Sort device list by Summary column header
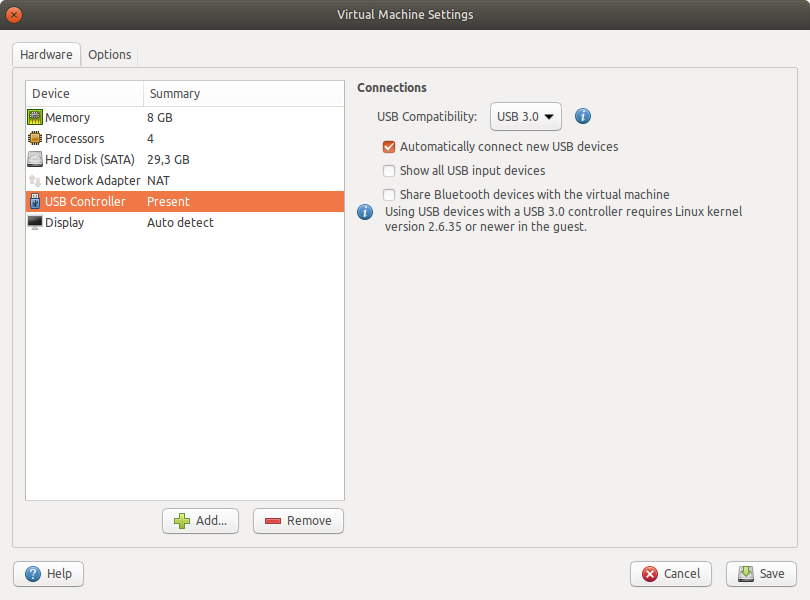The image size is (810, 600). (x=243, y=94)
